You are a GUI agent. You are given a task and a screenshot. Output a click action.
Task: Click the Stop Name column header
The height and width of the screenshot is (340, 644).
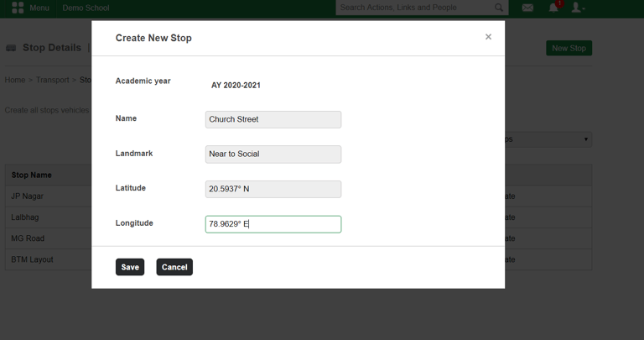coord(32,175)
